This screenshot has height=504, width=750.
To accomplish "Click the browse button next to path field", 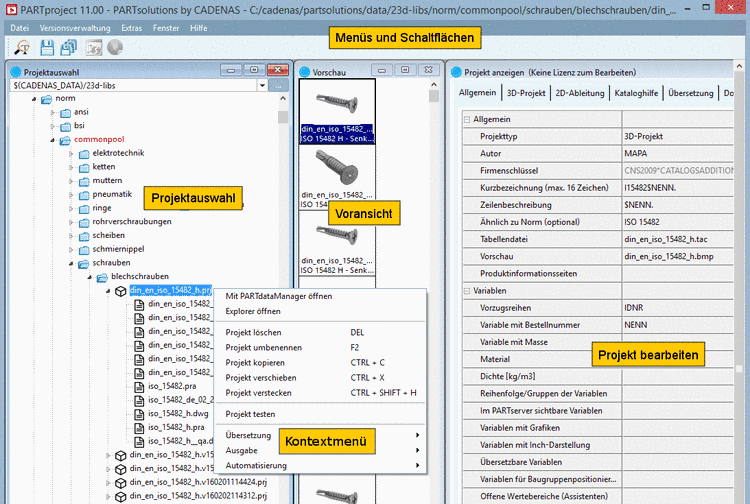I will pos(278,86).
